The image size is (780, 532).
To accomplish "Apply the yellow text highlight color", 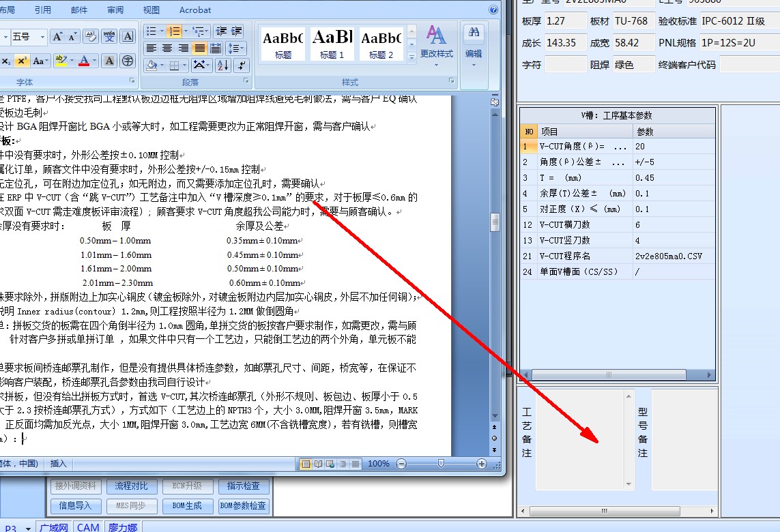I will point(61,61).
